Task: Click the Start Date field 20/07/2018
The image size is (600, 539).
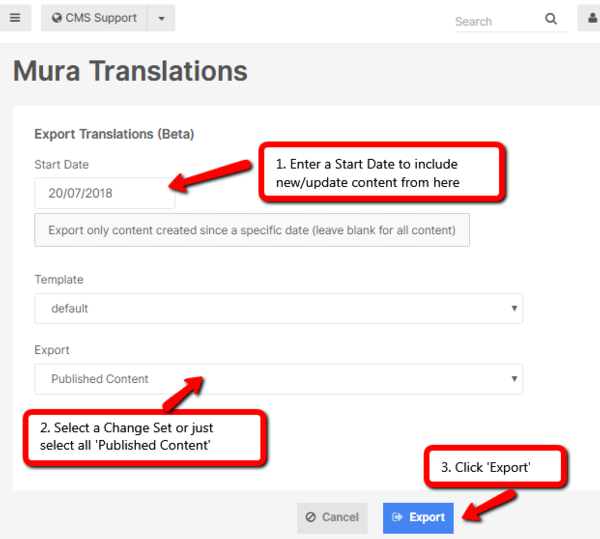Action: coord(104,193)
